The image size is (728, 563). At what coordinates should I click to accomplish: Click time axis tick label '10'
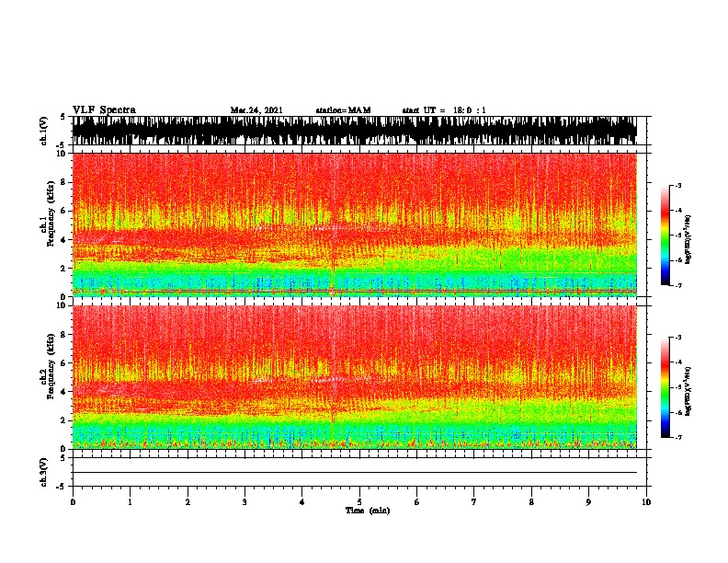[x=646, y=502]
